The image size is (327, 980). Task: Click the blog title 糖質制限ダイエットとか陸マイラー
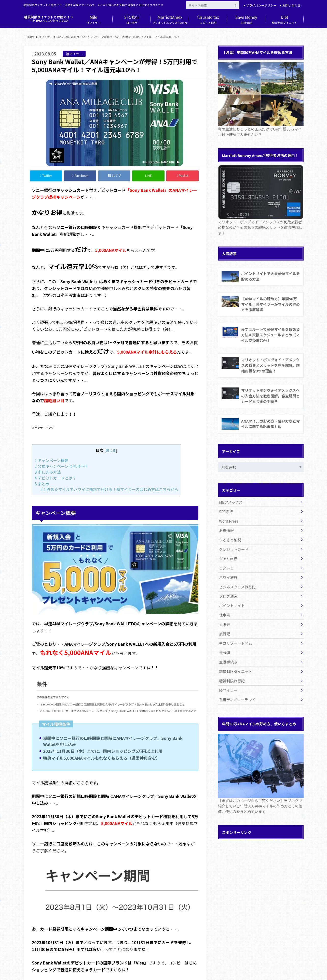[48, 19]
